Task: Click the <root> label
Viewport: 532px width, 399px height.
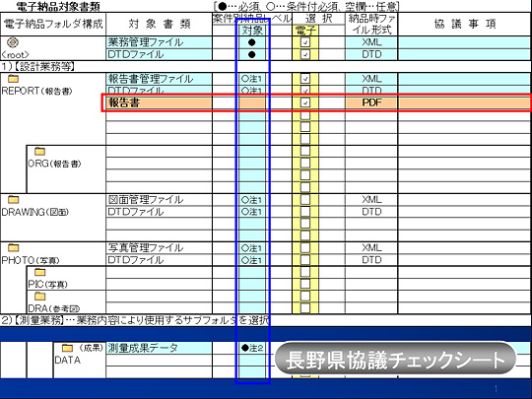Action: (x=15, y=54)
